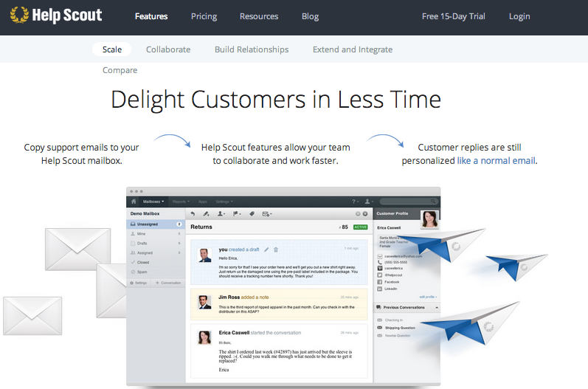Image resolution: width=588 pixels, height=389 pixels.
Task: Edit the draft with the pencil icon
Action: [266, 249]
